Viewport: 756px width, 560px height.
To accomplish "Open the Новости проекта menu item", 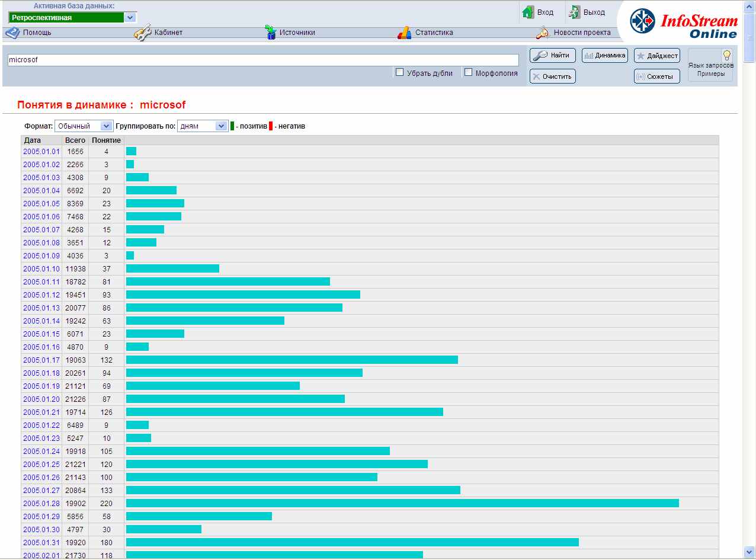I will coord(582,33).
